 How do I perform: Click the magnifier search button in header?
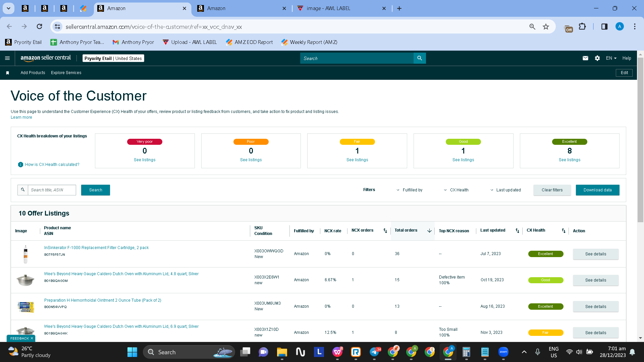pyautogui.click(x=420, y=58)
